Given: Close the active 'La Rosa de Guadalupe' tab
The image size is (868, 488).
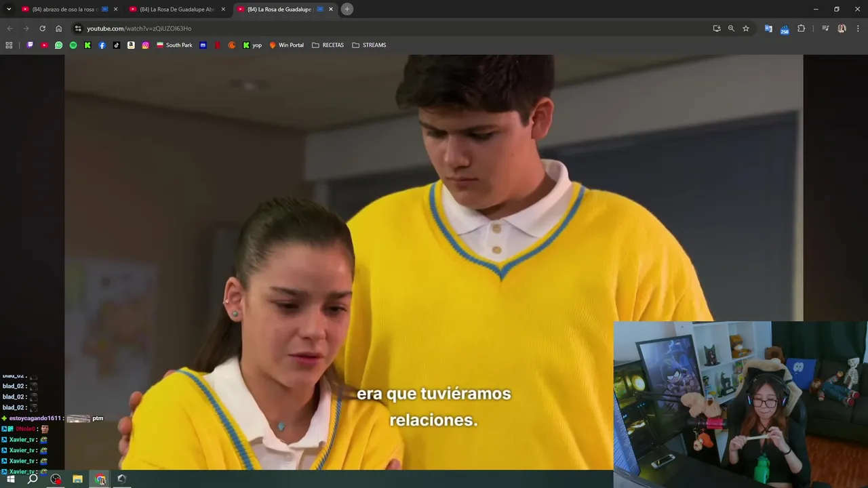Looking at the screenshot, I should [331, 9].
